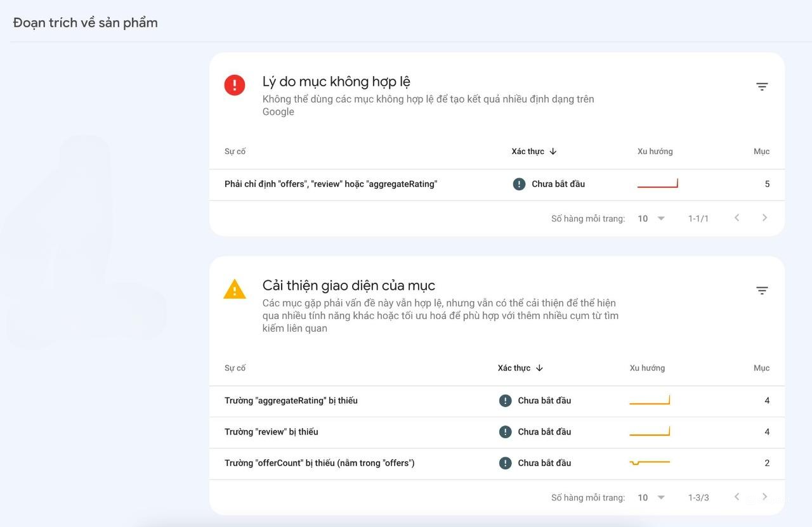This screenshot has width=812, height=527.
Task: Open issue 'Trường "aggregateRating" bị thiếu'
Action: [291, 401]
